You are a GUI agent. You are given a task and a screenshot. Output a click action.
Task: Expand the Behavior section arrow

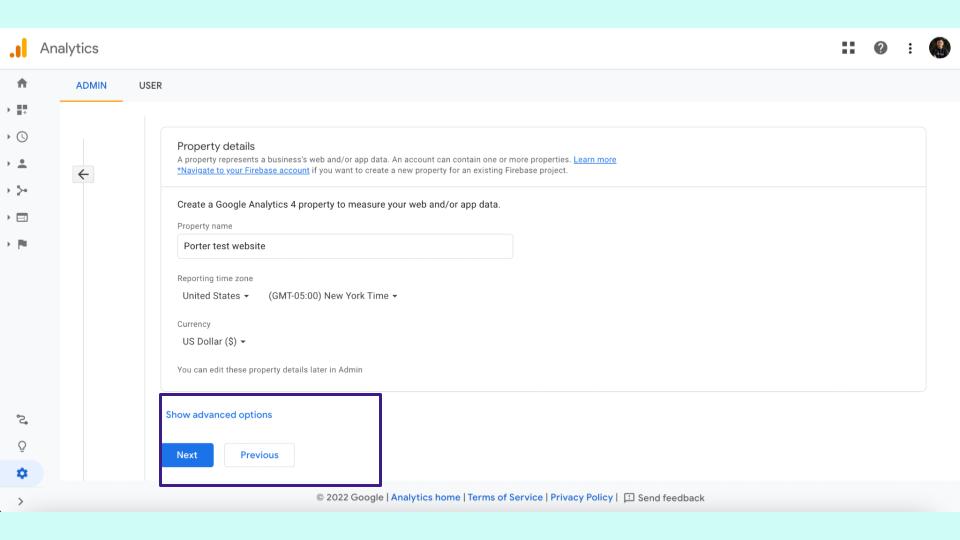pyautogui.click(x=9, y=217)
